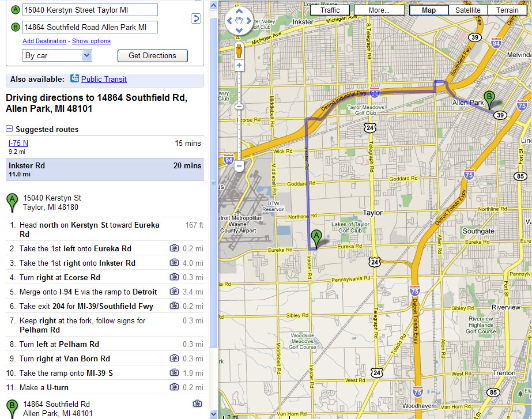Screen dimensions: 532x419
Task: Click the Get Directions button
Action: pyautogui.click(x=152, y=55)
